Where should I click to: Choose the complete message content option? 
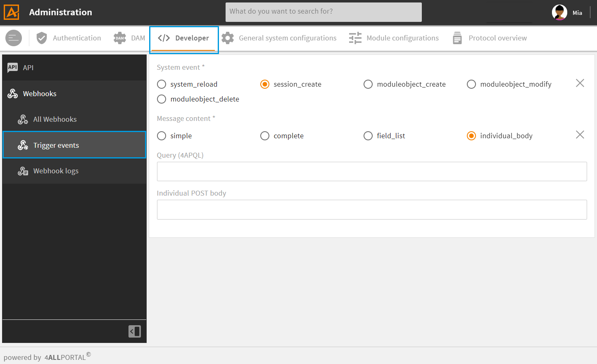tap(265, 136)
